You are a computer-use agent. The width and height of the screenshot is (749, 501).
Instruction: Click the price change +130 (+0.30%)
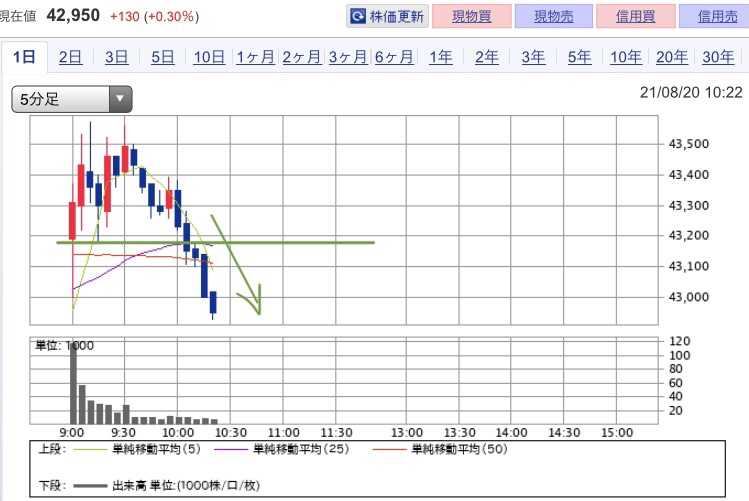(154, 17)
